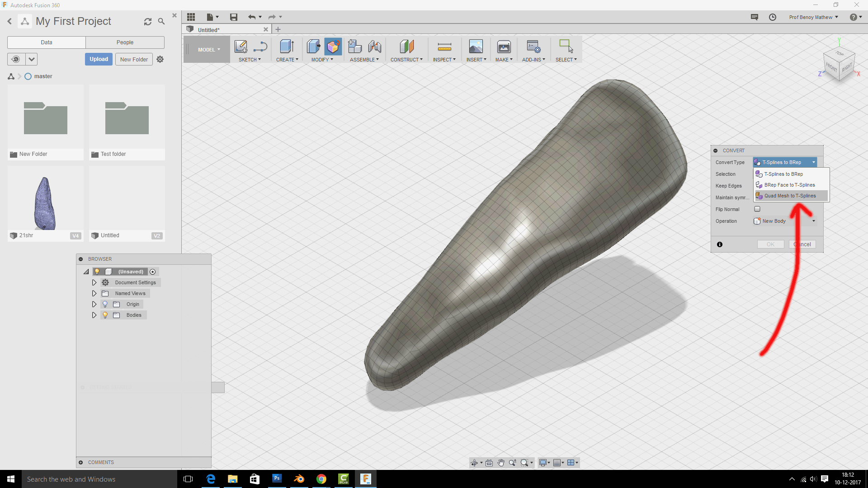This screenshot has width=868, height=488.
Task: Open the Operation New Body dropdown
Action: point(784,221)
